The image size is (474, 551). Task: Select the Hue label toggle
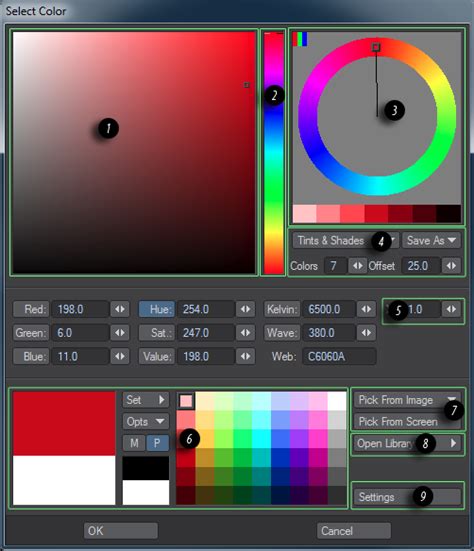click(x=157, y=309)
